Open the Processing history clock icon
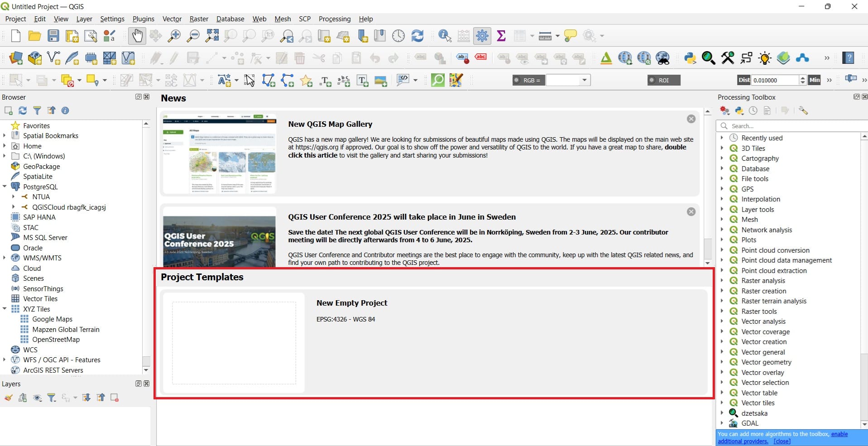The image size is (868, 446). [753, 110]
